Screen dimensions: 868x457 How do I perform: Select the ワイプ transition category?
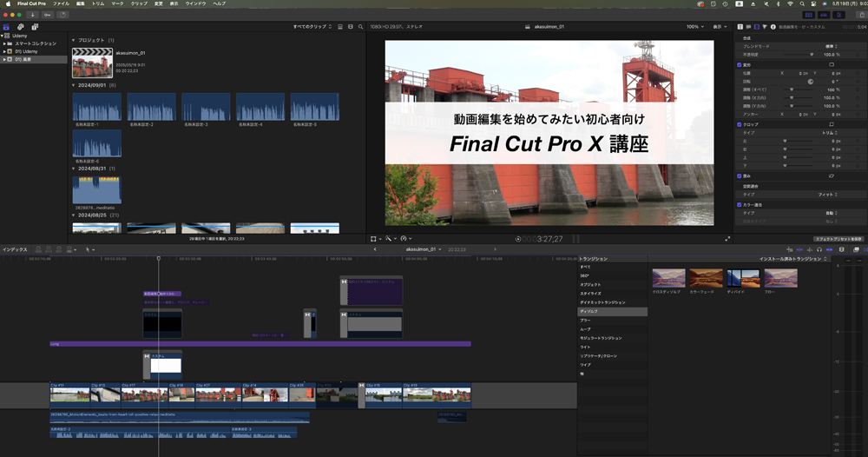click(x=612, y=365)
